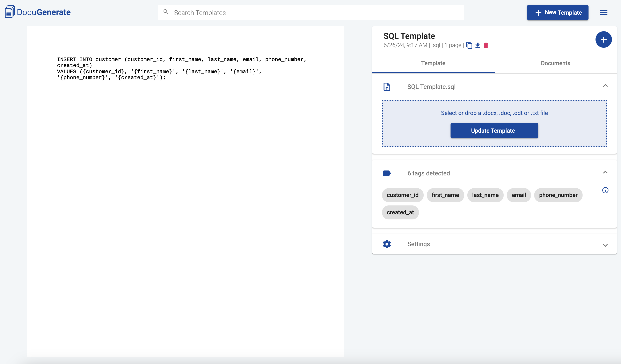This screenshot has width=621, height=364.
Task: Switch to the Documents tab
Action: [x=556, y=63]
